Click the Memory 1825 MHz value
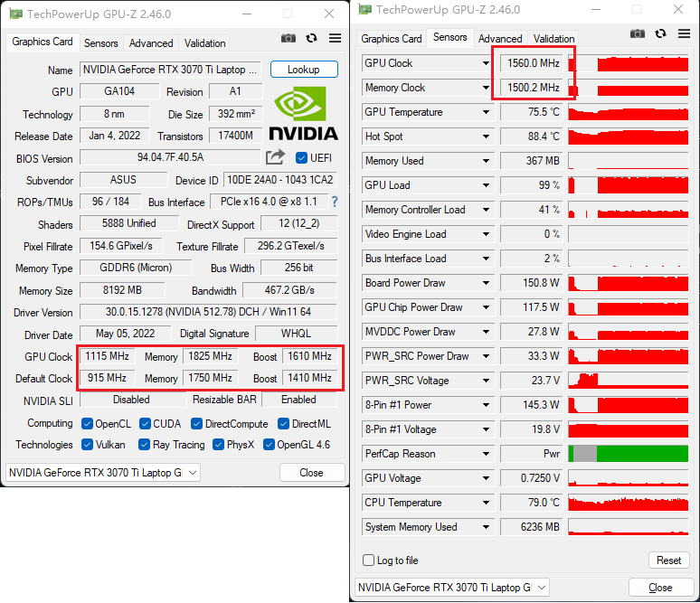 [210, 356]
